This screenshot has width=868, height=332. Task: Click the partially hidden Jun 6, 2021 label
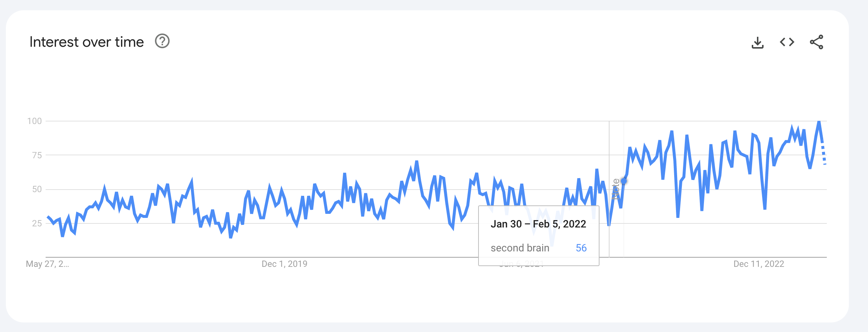522,264
